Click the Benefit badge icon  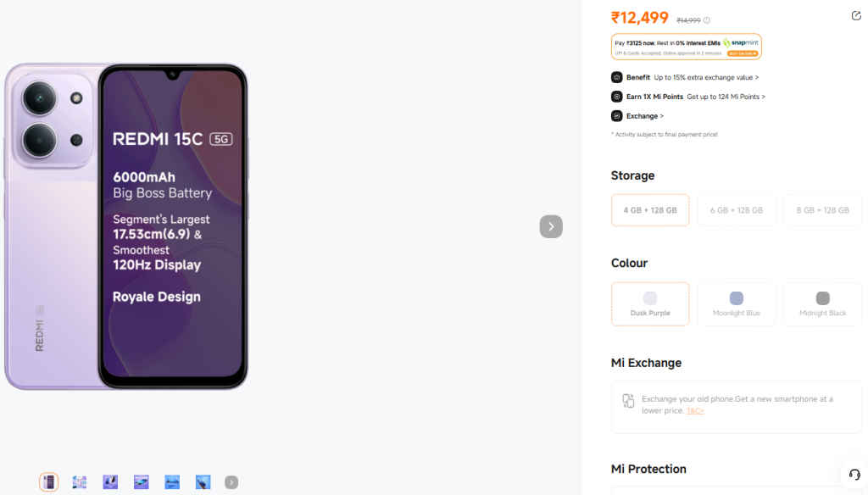tap(617, 77)
